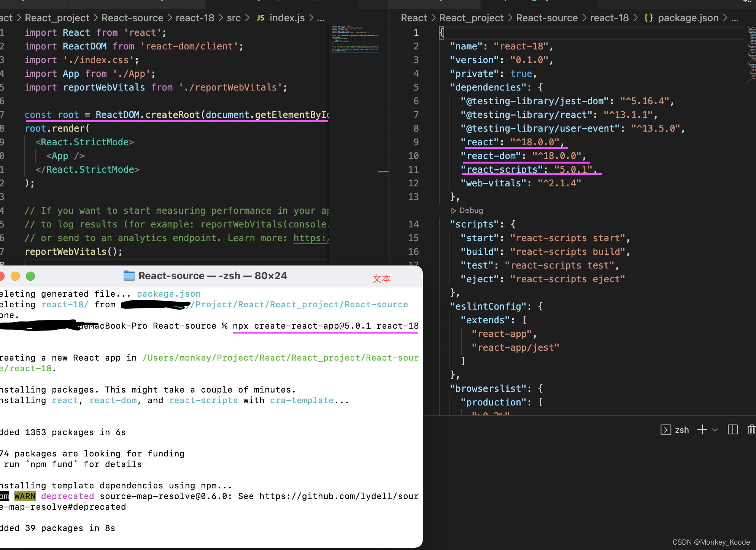Open the ellipsis breadcrumb after package.json
This screenshot has width=756, height=550.
click(735, 18)
